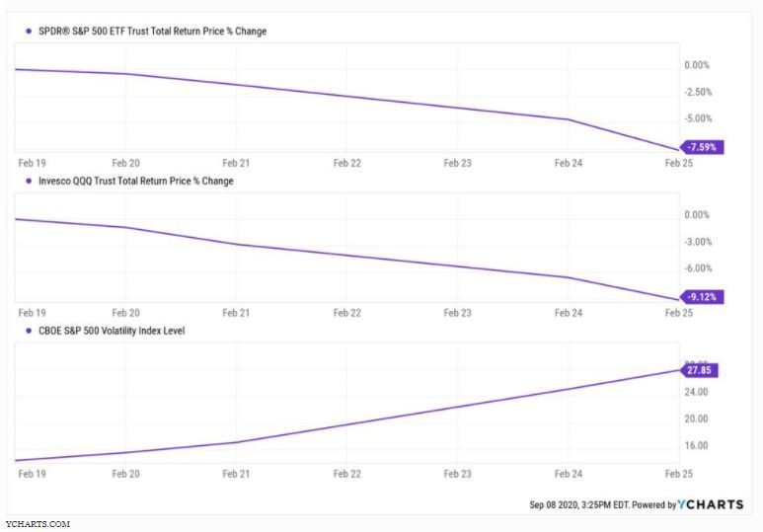Viewport: 763px width, 532px height.
Task: Click Feb 19 on the top chart axis
Action: 33,163
